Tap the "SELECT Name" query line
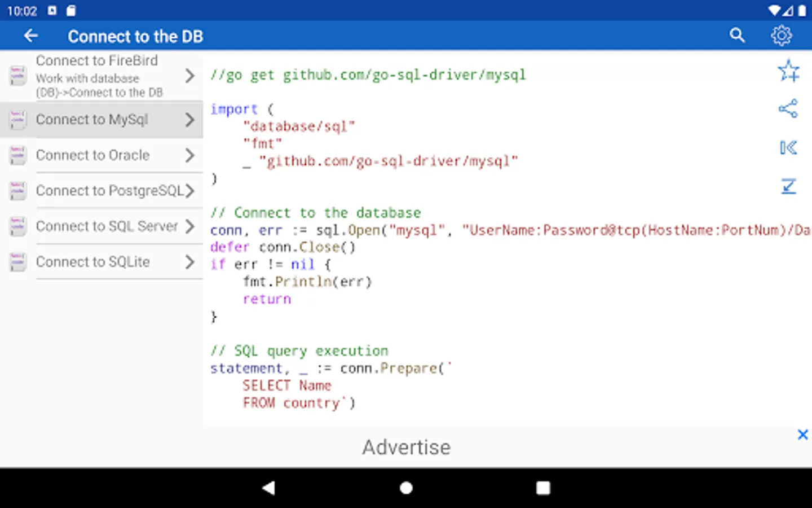Viewport: 812px width, 508px height. tap(287, 386)
